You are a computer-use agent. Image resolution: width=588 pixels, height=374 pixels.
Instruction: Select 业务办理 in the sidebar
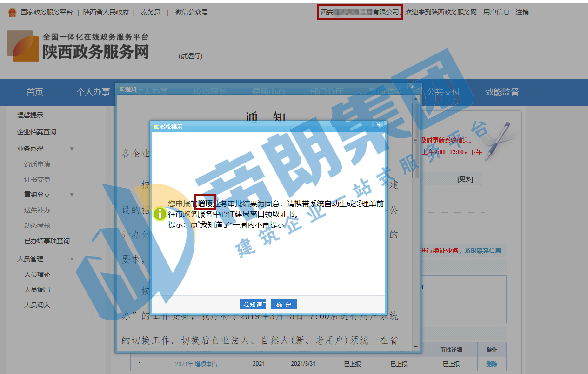(30, 149)
